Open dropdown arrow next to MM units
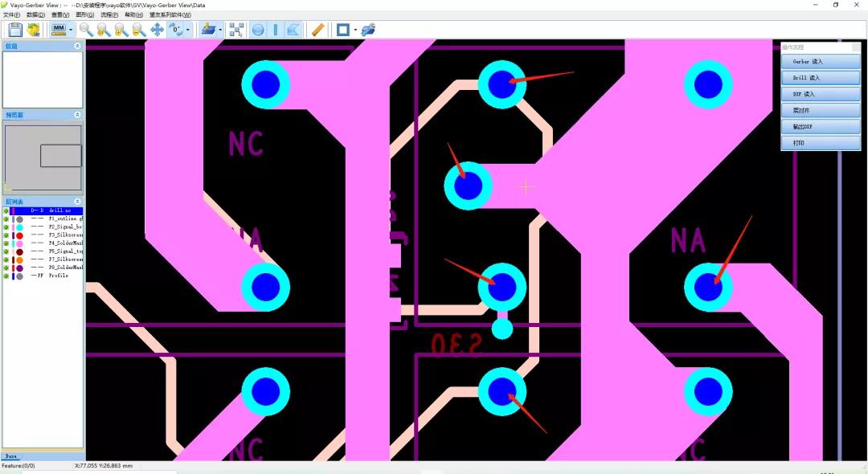The height and width of the screenshot is (474, 868). point(71,30)
